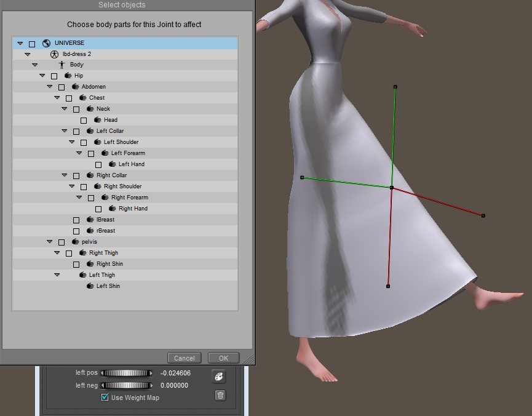The image size is (532, 416).
Task: Click the Body figure icon
Action: 62,65
